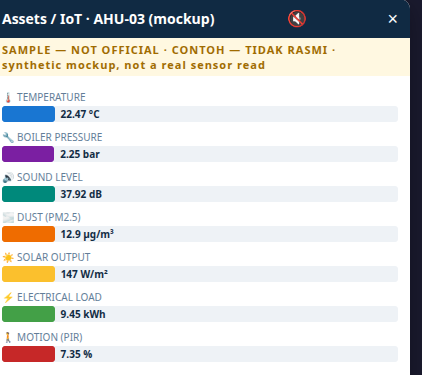This screenshot has height=375, width=422.
Task: Click the wrench icon beside Boiler Pressure
Action: 8,137
